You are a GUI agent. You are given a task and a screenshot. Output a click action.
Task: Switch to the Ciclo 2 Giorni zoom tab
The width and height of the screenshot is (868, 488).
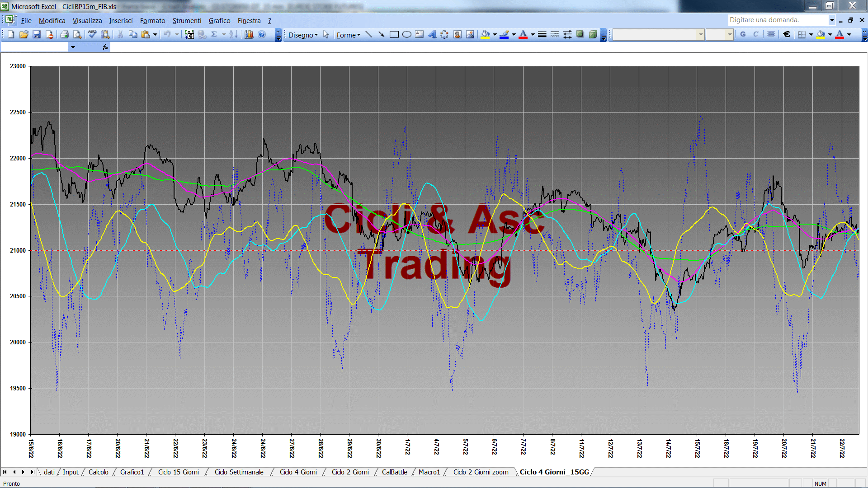[481, 472]
